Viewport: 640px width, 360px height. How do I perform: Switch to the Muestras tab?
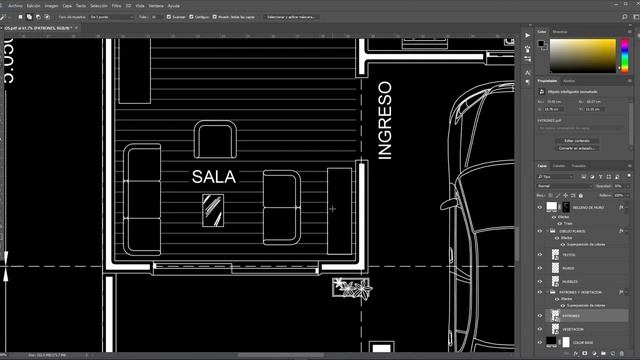pyautogui.click(x=560, y=31)
